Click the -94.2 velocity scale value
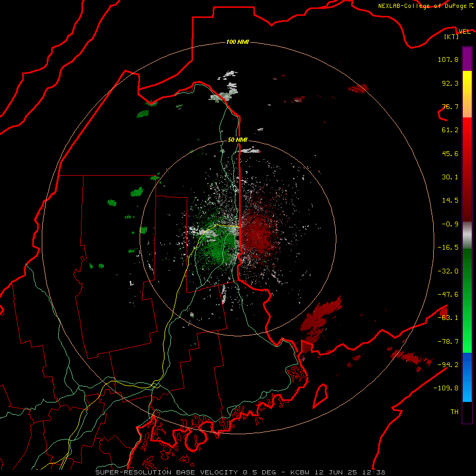The height and width of the screenshot is (476, 476). tap(448, 365)
